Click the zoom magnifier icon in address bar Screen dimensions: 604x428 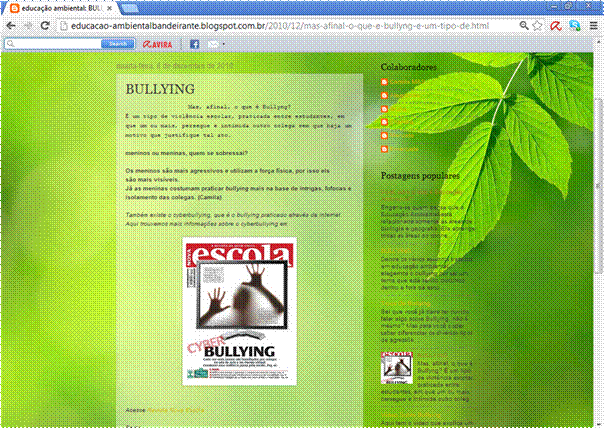[x=523, y=26]
